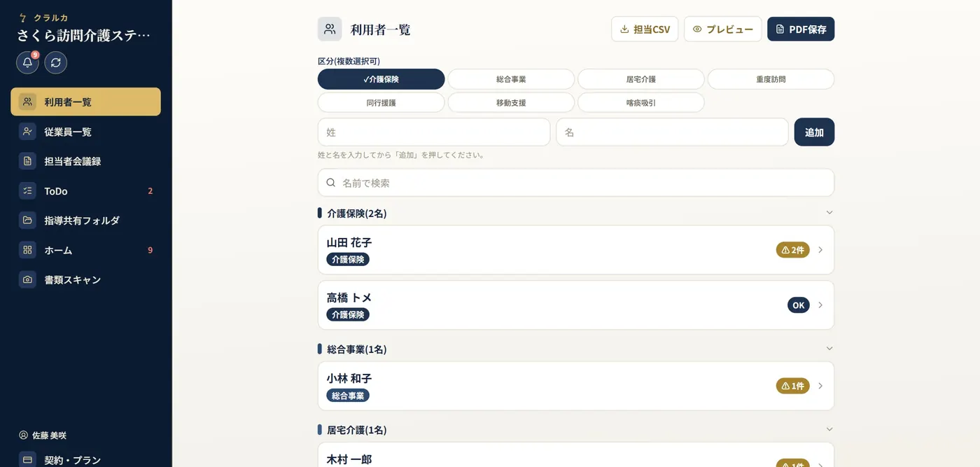
Task: Click the search magnifier icon
Action: point(331,183)
